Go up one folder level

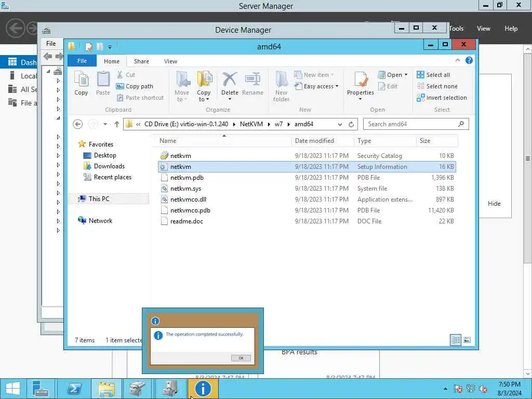point(117,124)
